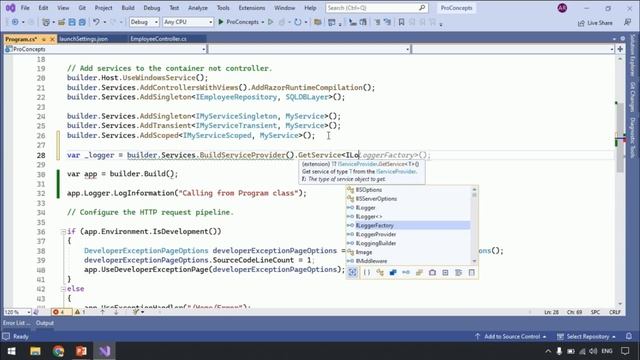Comment out selected lines icon
This screenshot has height=360, width=640.
click(378, 22)
